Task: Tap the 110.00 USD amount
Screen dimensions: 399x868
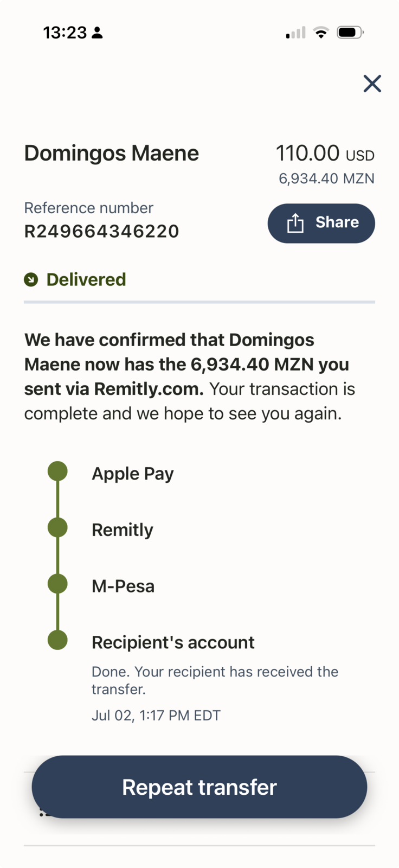Action: click(x=325, y=154)
